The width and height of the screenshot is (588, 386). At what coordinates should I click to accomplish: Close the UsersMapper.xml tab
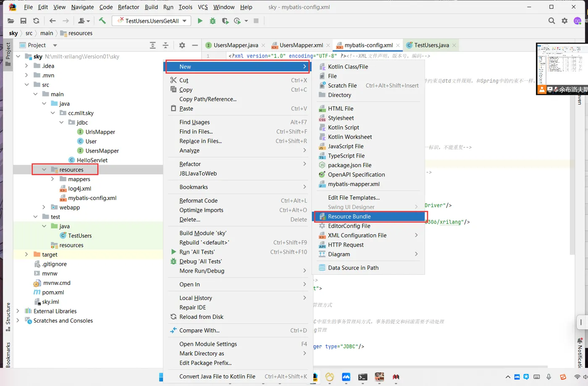click(x=328, y=45)
